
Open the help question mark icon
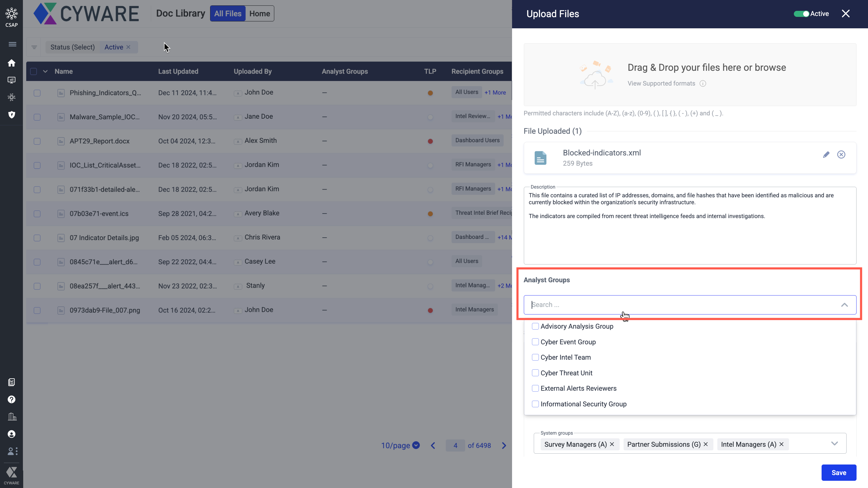[11, 399]
